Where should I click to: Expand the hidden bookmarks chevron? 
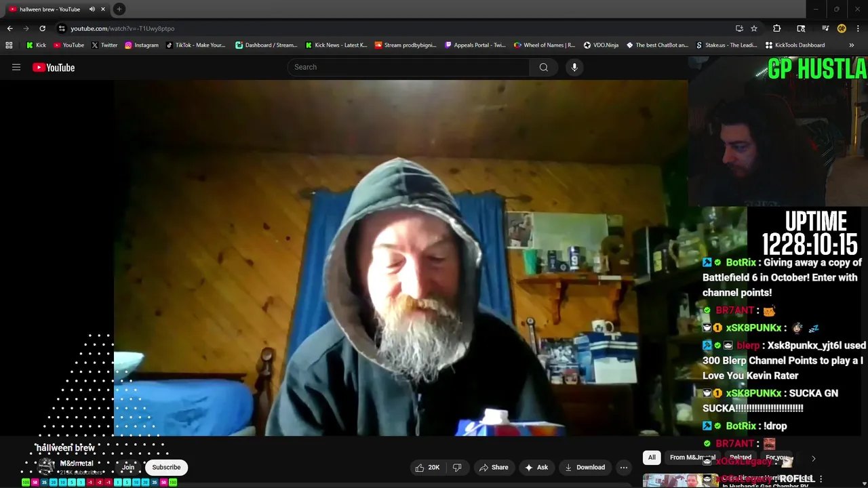click(851, 45)
